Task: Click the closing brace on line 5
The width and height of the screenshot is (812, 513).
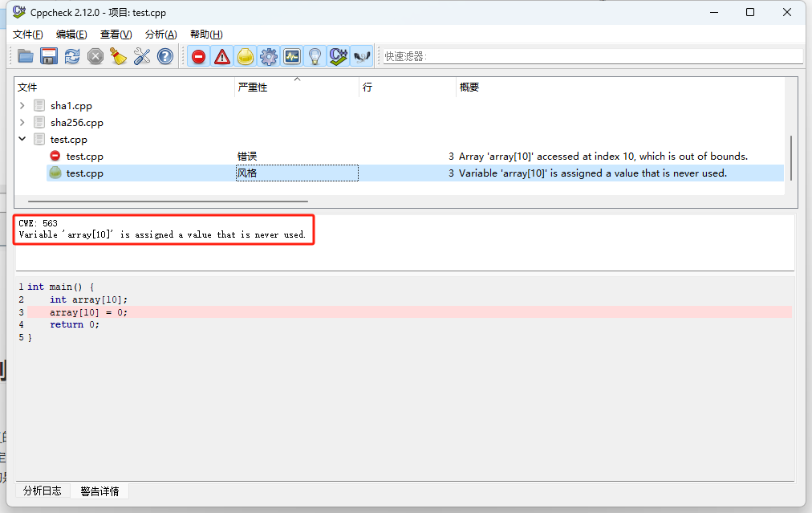Action: coord(30,337)
